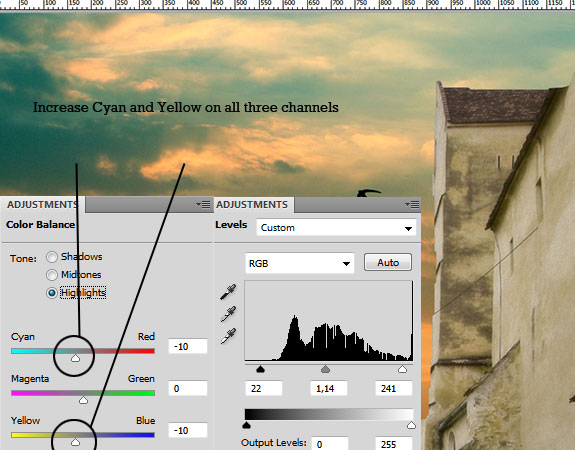Select the Midtones tone radio button
This screenshot has width=575, height=450.
tap(52, 274)
